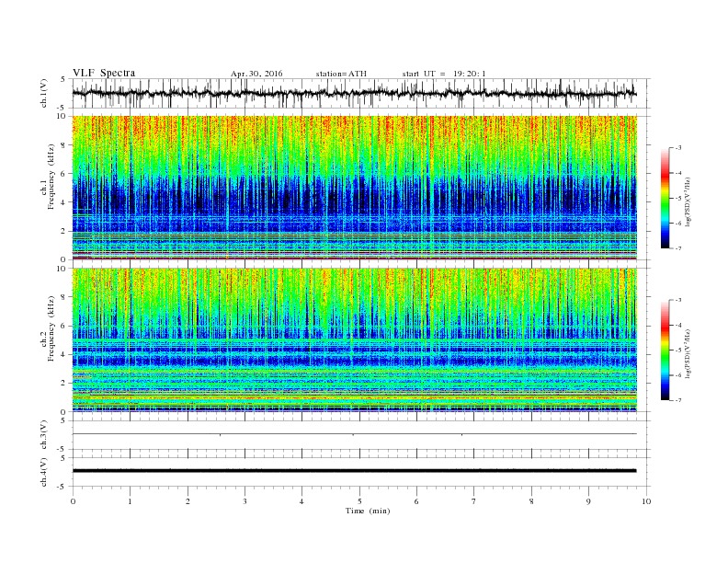Click the time axis tick label "2"
The image size is (728, 563).
tap(188, 501)
